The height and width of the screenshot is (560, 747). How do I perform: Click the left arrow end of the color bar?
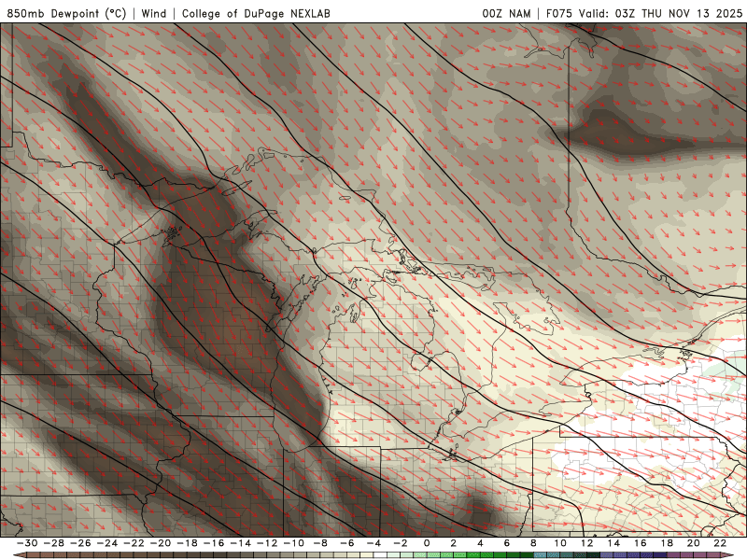pyautogui.click(x=20, y=555)
